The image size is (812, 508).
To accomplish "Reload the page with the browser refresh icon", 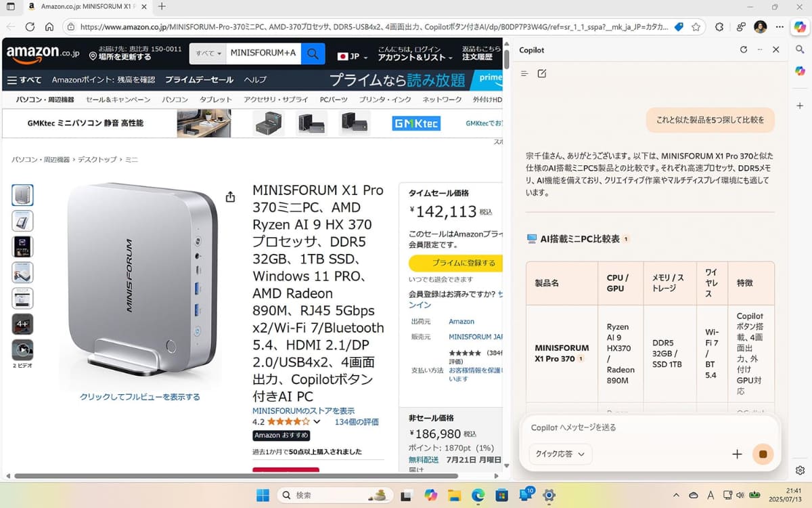I will pyautogui.click(x=30, y=27).
